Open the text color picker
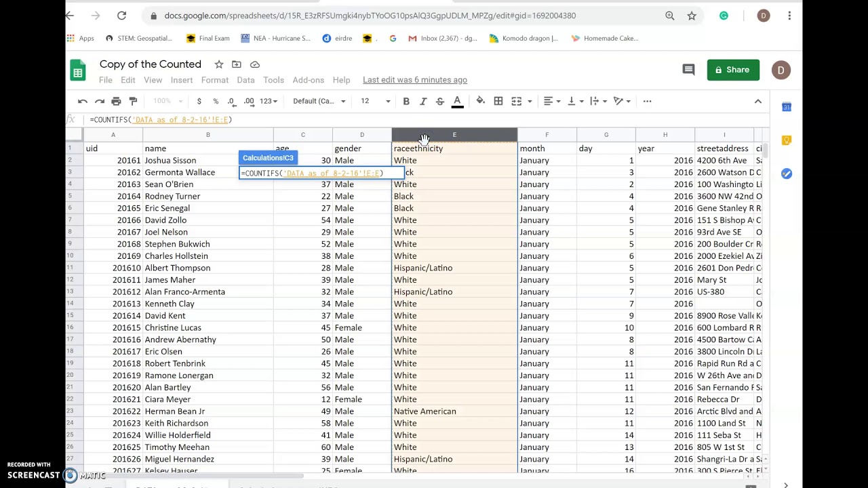Viewport: 868px width, 488px height. [x=457, y=101]
